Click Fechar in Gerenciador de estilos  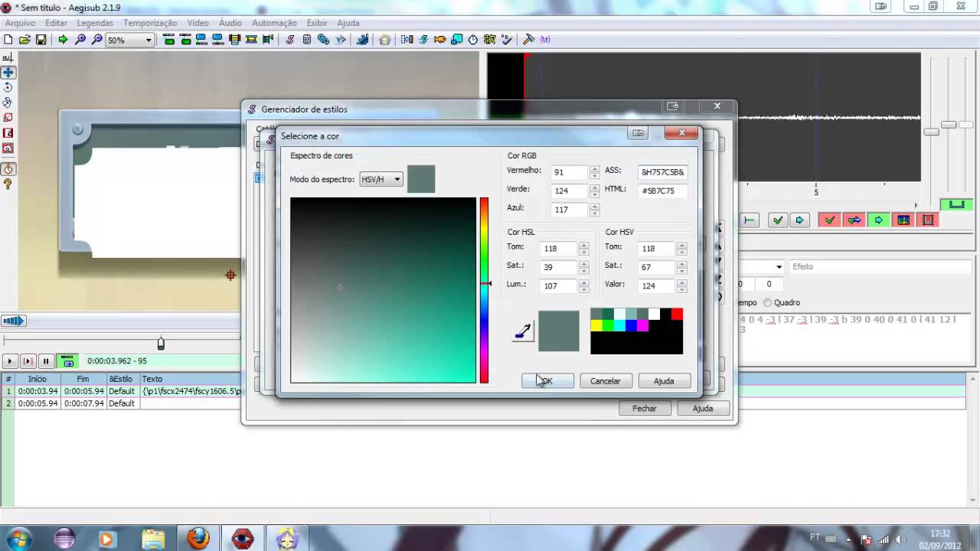click(645, 408)
